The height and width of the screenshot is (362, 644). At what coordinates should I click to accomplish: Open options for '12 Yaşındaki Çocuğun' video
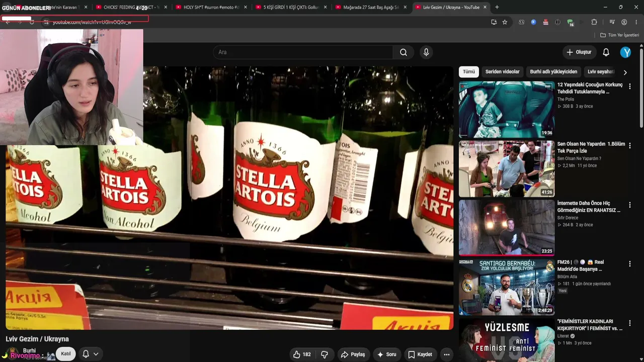point(629,86)
